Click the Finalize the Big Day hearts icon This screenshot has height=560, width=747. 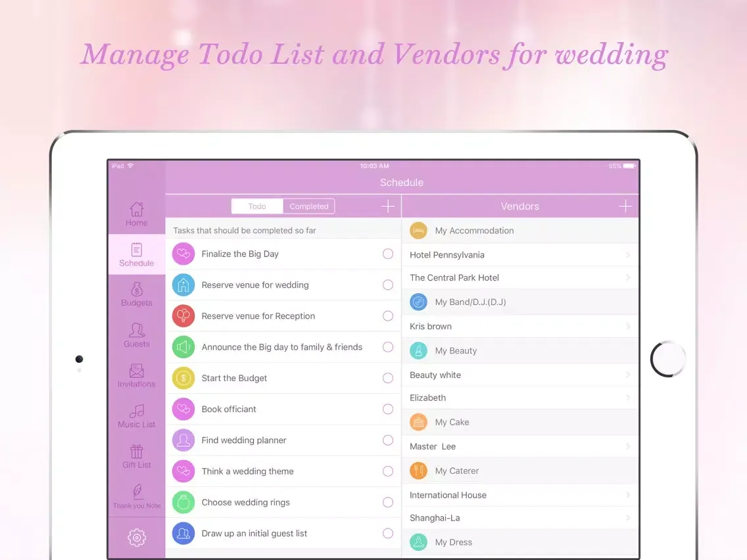click(183, 254)
